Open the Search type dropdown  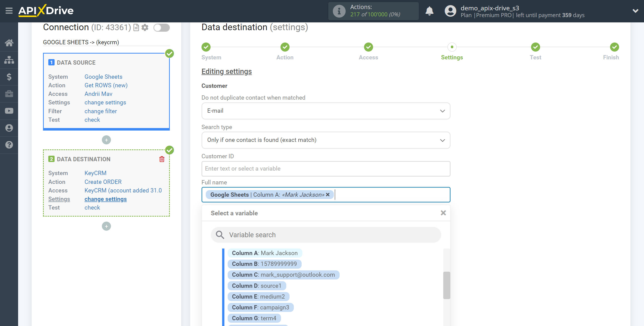[326, 140]
